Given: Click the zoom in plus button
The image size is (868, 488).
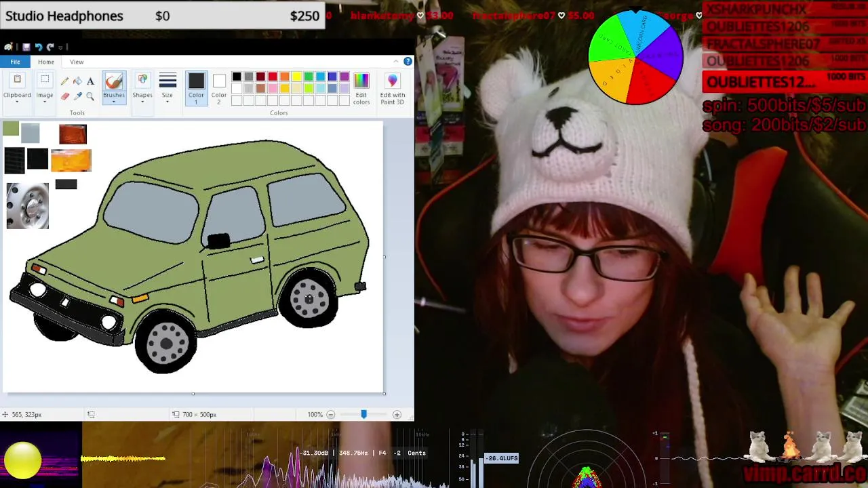Looking at the screenshot, I should click(397, 415).
